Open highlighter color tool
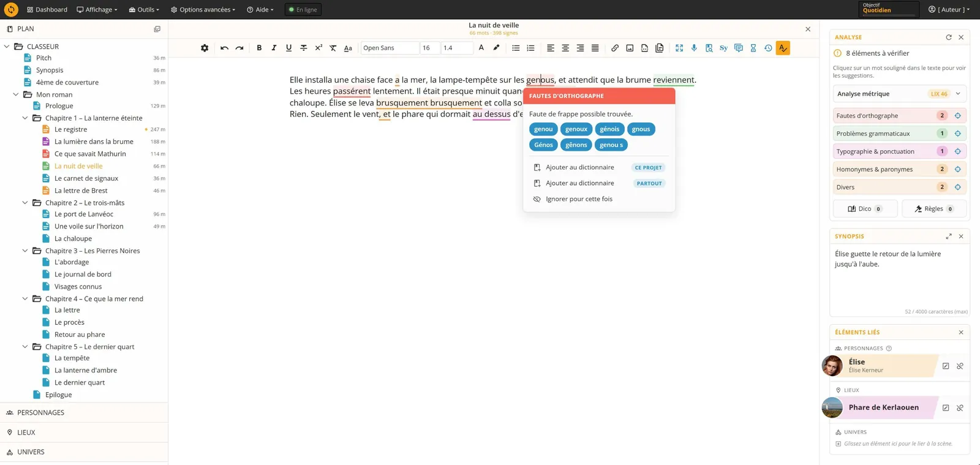The image size is (980, 465). (496, 48)
